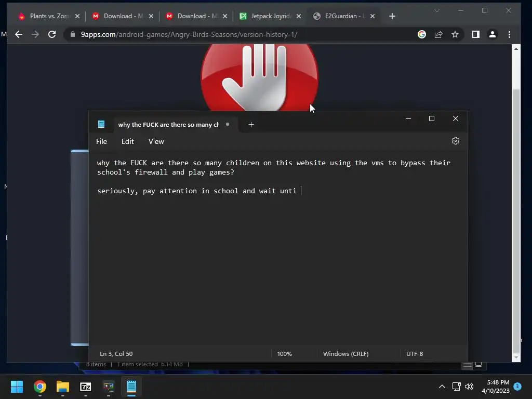
Task: Open Windows Start menu
Action: (x=17, y=387)
